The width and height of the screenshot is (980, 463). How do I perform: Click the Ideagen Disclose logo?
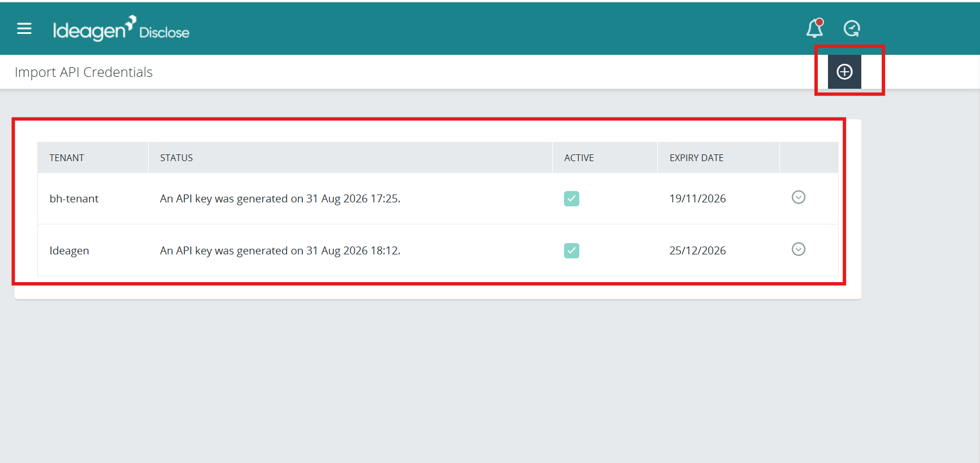click(121, 29)
